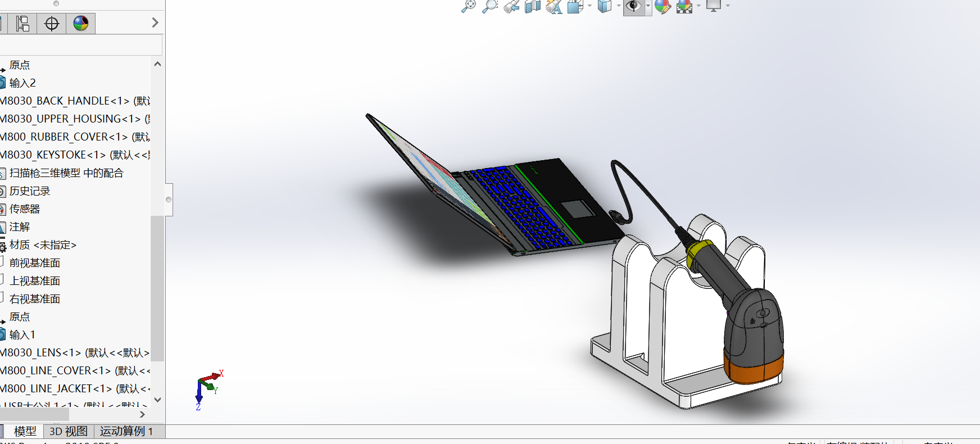The height and width of the screenshot is (444, 980).
Task: Expand the manager tabs with the right chevron
Action: [x=156, y=23]
